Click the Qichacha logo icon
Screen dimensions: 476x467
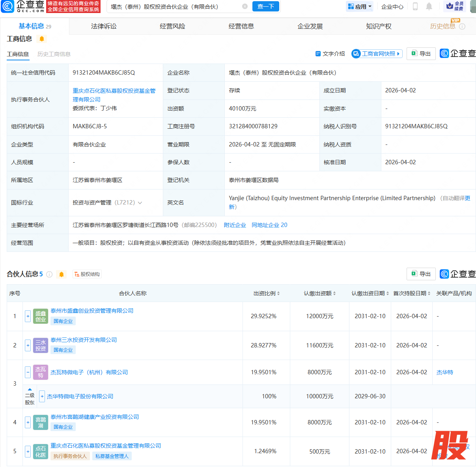7,7
